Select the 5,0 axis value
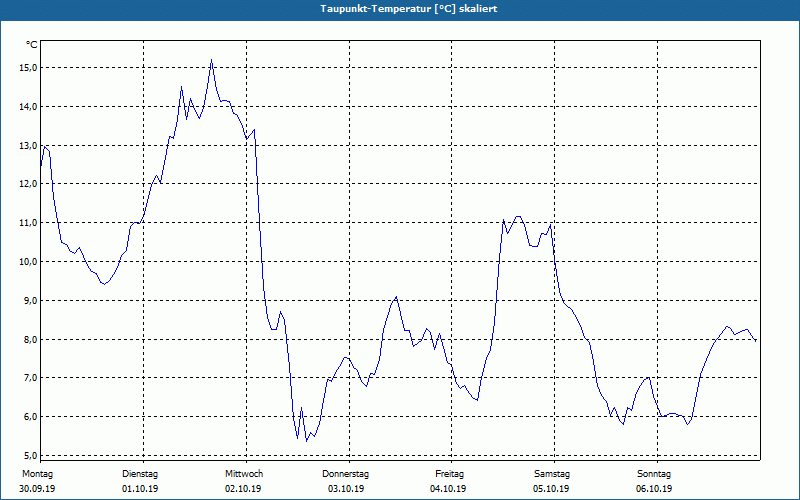Screen dimensions: 800x500 [x=31, y=455]
